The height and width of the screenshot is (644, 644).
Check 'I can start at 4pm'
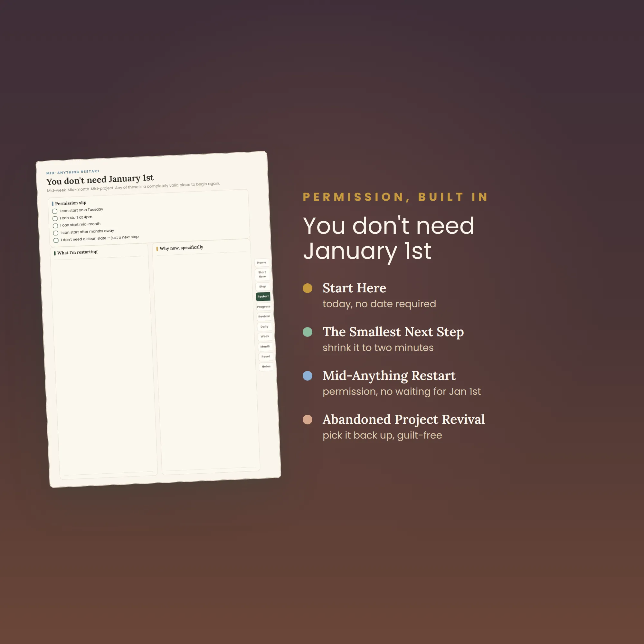(x=55, y=219)
